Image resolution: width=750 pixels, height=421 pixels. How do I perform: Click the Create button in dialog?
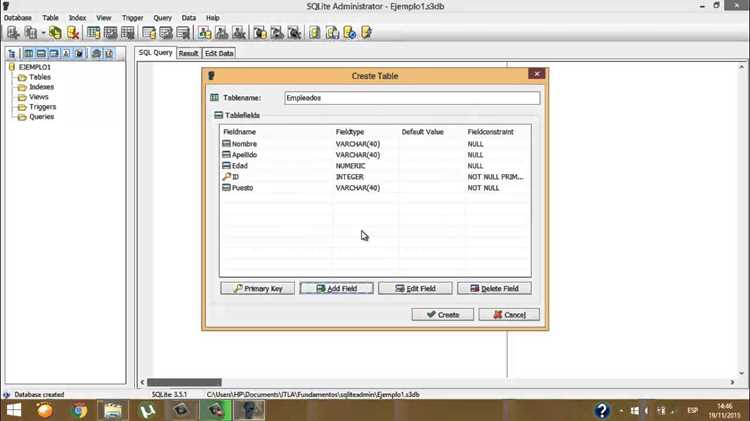tap(442, 314)
